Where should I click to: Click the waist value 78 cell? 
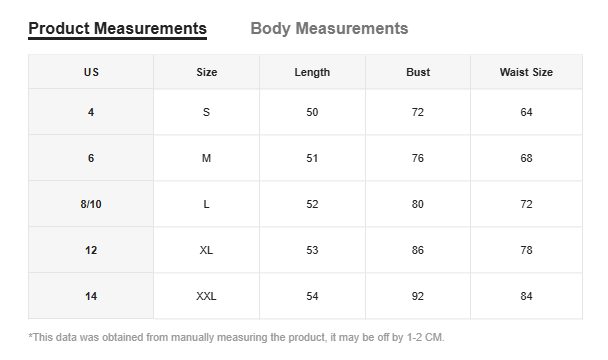pos(526,250)
